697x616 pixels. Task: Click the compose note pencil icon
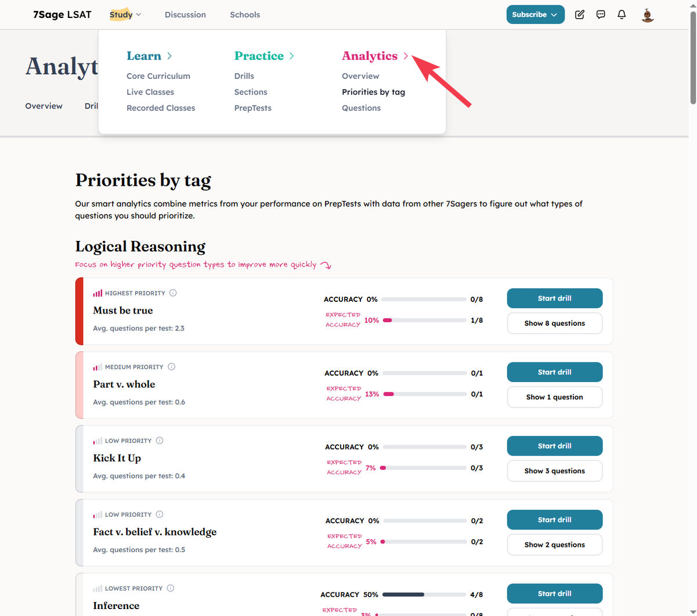pos(579,15)
